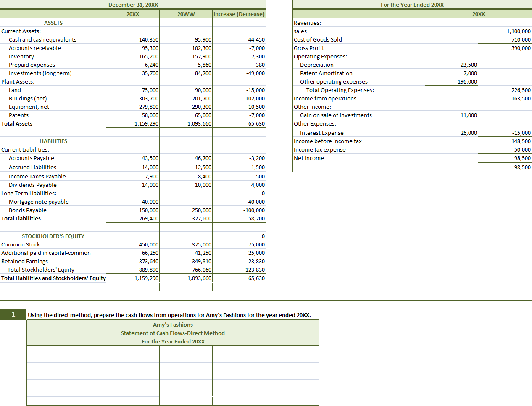Select the 23,500 depreciation value
Screen dimensions: 532x406
[x=469, y=65]
